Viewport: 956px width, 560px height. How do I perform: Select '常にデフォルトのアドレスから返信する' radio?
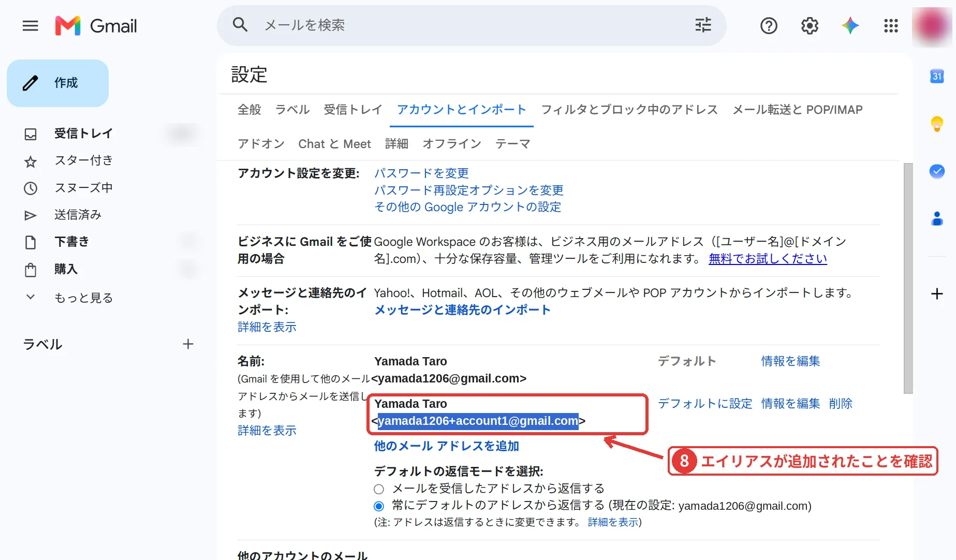pyautogui.click(x=379, y=506)
